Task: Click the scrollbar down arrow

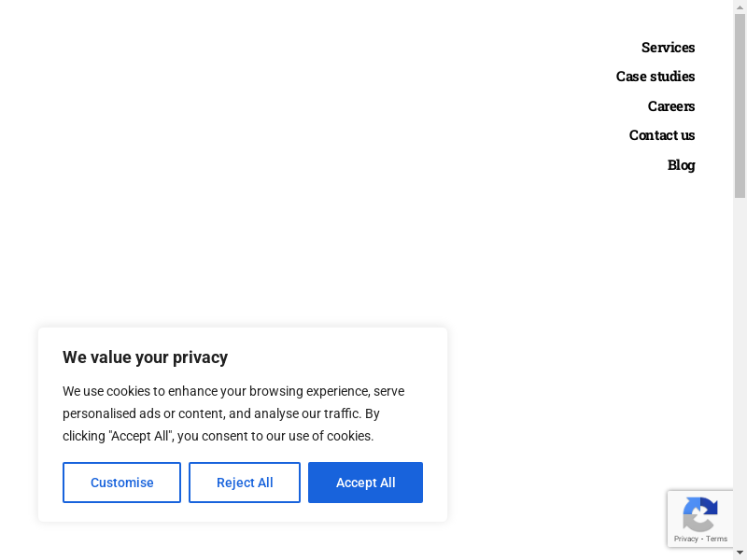Action: [x=740, y=553]
